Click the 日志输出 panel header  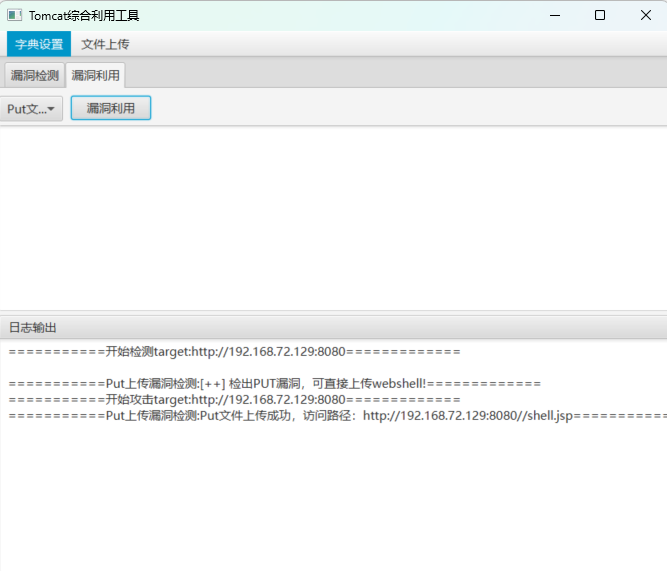coord(334,327)
